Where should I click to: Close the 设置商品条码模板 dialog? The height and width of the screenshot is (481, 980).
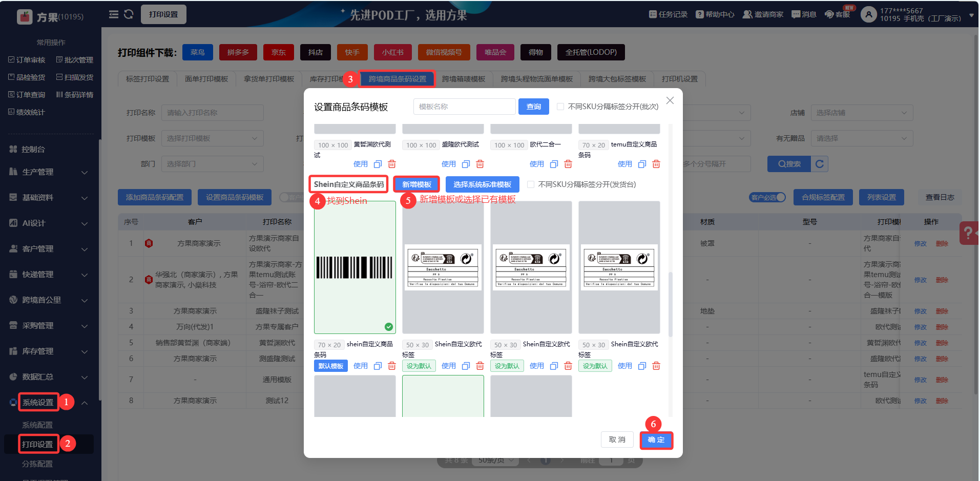click(x=670, y=100)
